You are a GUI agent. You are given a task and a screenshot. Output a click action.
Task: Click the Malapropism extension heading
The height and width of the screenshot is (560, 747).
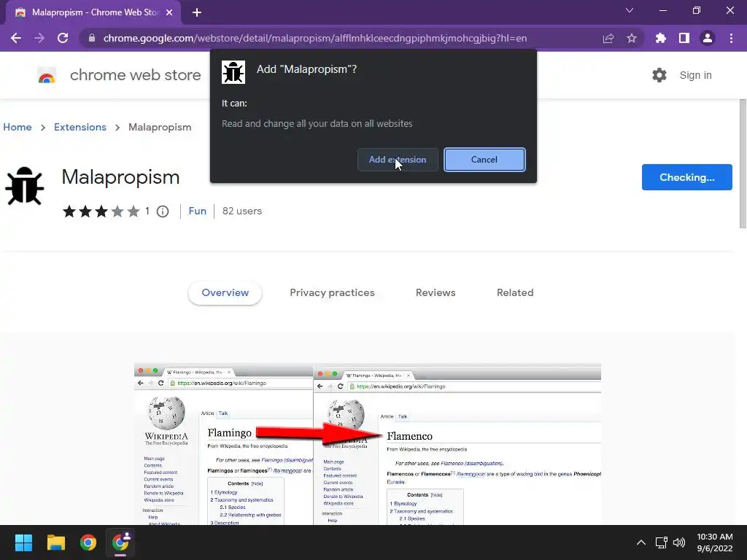(120, 177)
